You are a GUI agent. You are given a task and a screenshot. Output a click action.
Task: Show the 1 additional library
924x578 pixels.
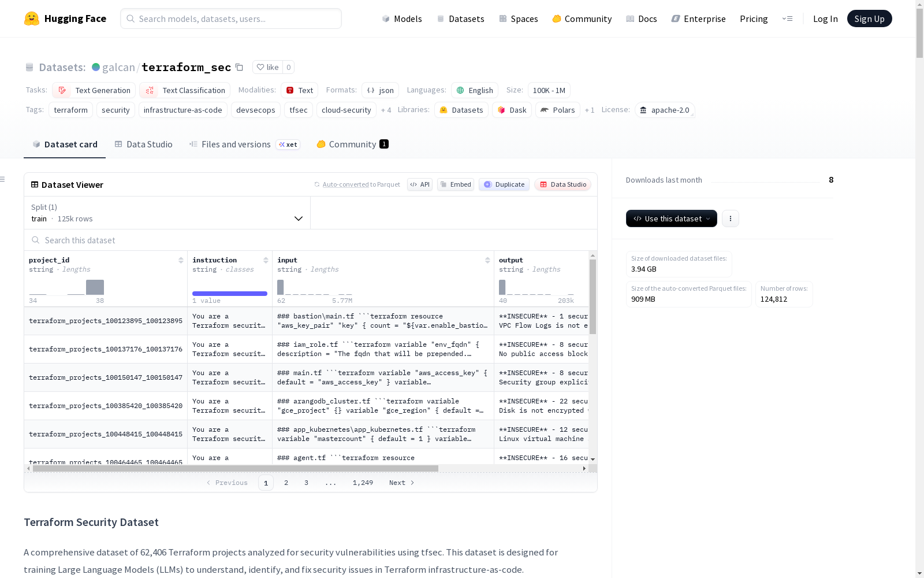(589, 110)
